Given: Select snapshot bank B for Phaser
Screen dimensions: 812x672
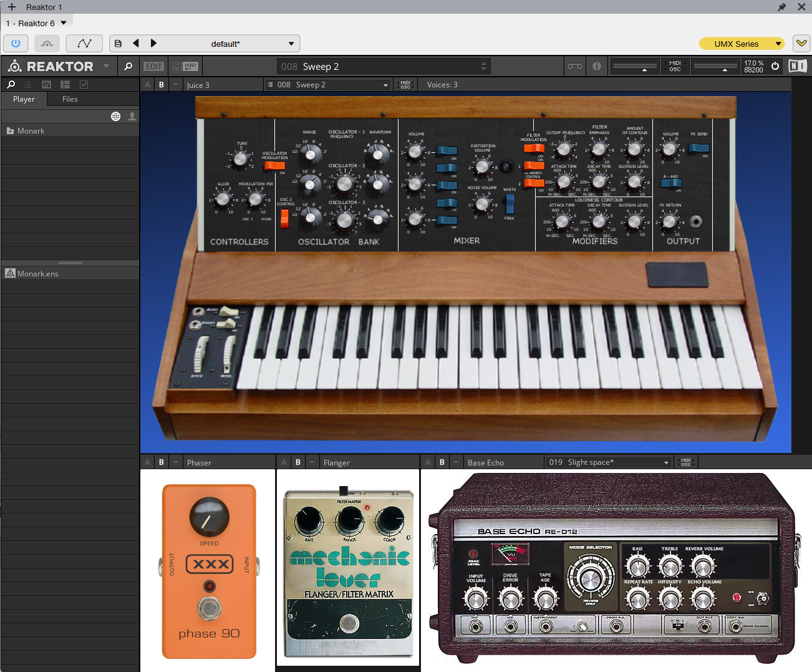Looking at the screenshot, I should point(162,462).
